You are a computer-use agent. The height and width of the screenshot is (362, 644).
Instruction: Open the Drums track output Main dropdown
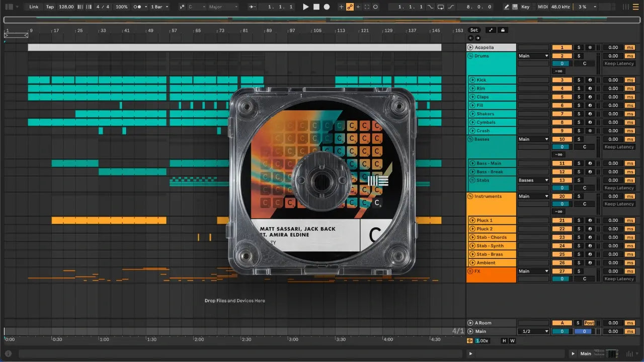[533, 56]
